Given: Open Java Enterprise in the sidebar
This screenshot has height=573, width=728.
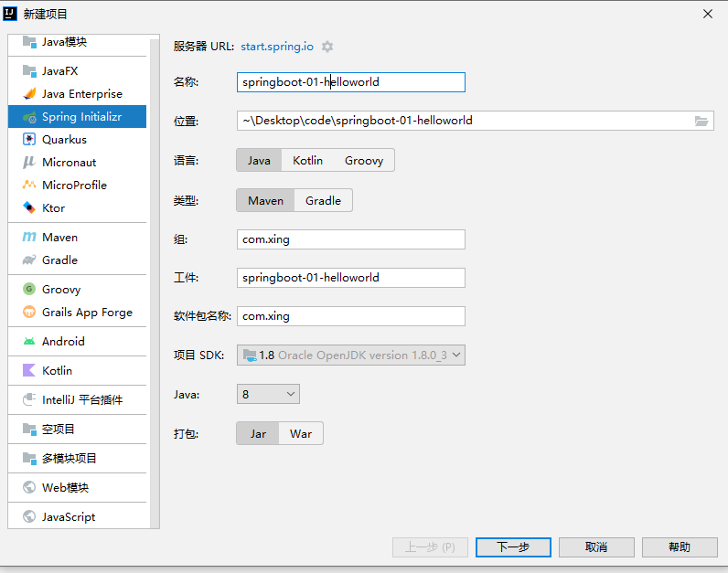Looking at the screenshot, I should [x=81, y=93].
